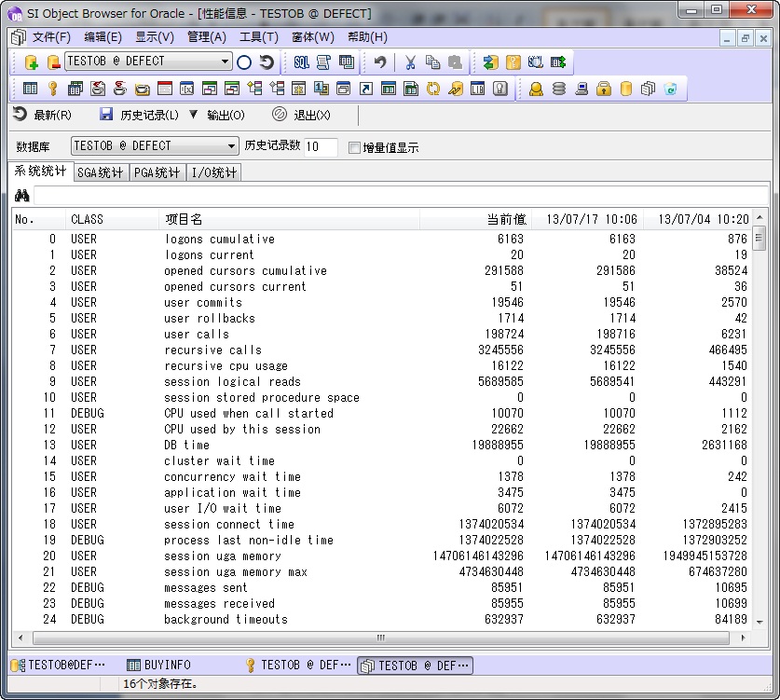
Task: Open the TESTOB @ DEFECT connection dropdown
Action: click(x=225, y=62)
